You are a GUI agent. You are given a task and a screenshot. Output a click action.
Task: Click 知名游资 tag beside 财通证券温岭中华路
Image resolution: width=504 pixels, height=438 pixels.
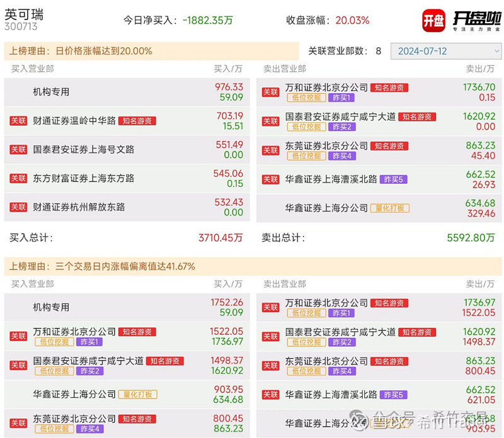[x=137, y=121]
